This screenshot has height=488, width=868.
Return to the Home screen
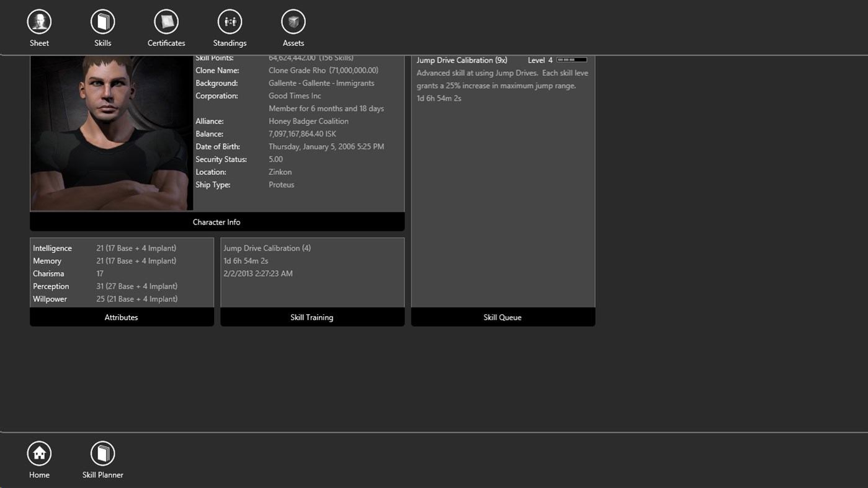[x=38, y=458]
